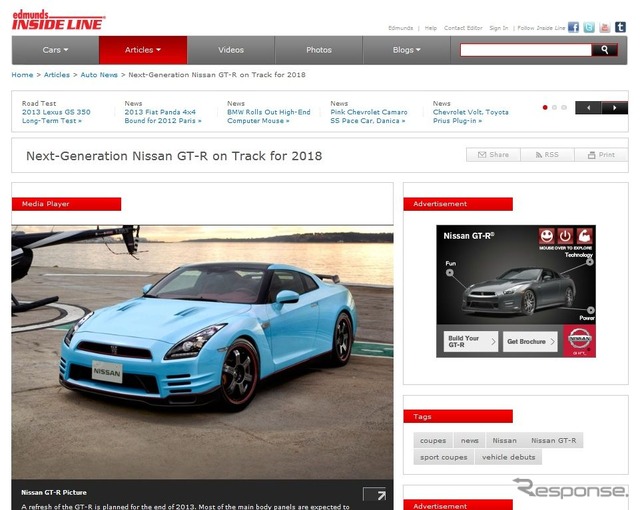Select the Nissan GT-R tag

pos(553,440)
